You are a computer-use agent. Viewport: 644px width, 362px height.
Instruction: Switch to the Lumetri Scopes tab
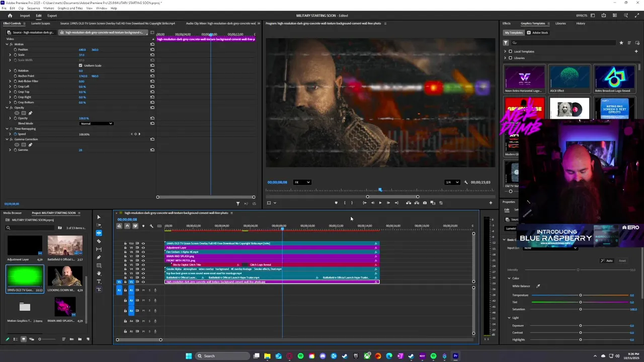tap(40, 23)
